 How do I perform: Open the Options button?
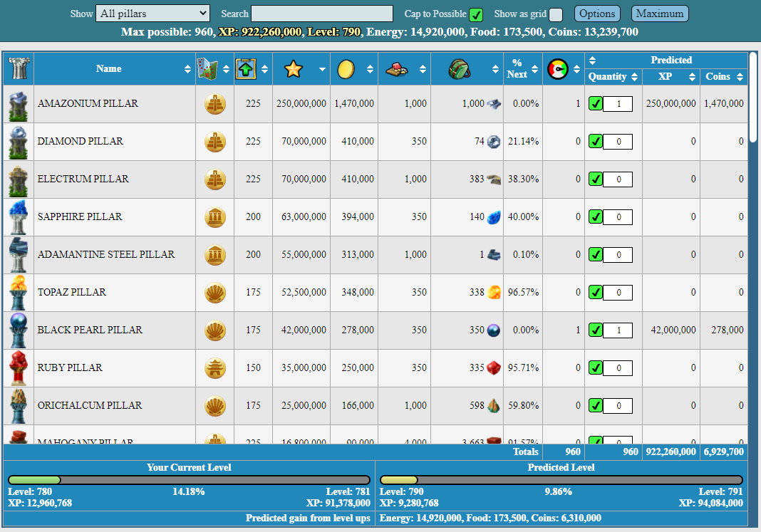click(x=597, y=14)
